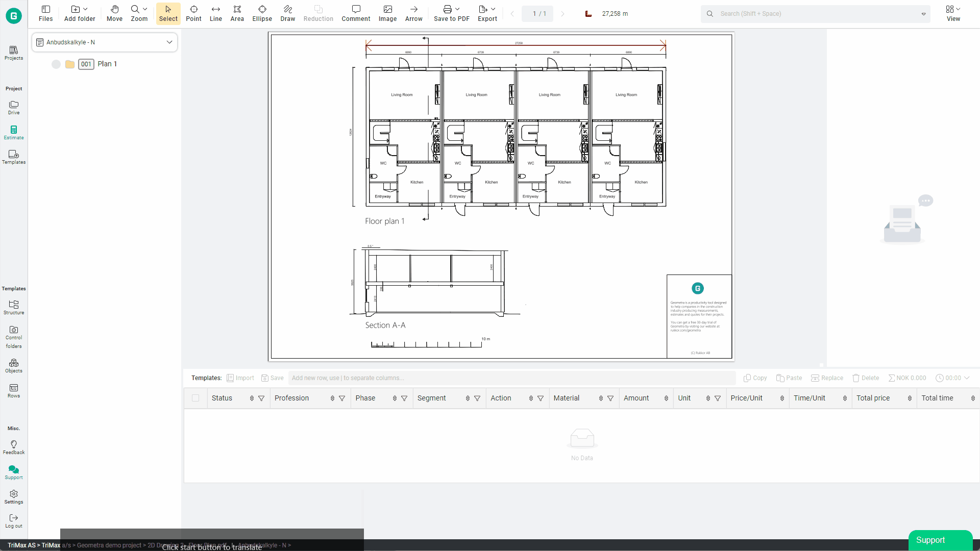
Task: Toggle the Unit column filter
Action: coord(718,398)
